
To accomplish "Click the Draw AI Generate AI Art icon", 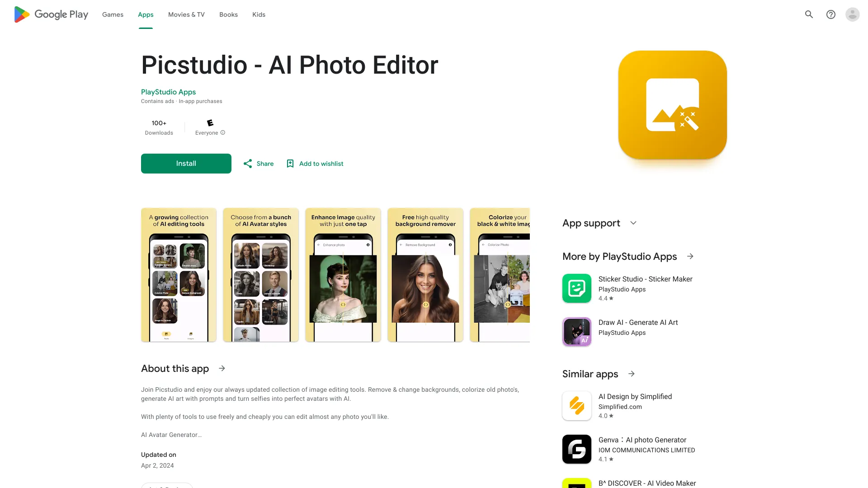I will pyautogui.click(x=576, y=331).
